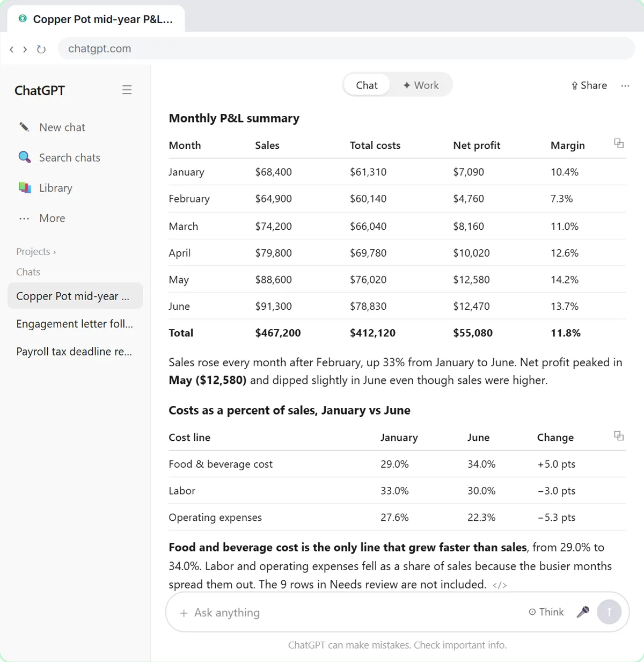Start voice input with microphone icon

(x=583, y=612)
